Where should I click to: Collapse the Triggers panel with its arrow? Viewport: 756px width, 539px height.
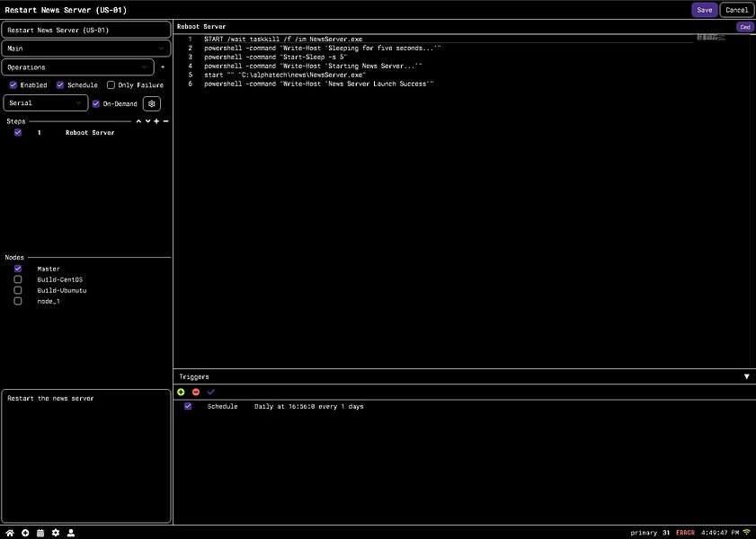[x=746, y=376]
